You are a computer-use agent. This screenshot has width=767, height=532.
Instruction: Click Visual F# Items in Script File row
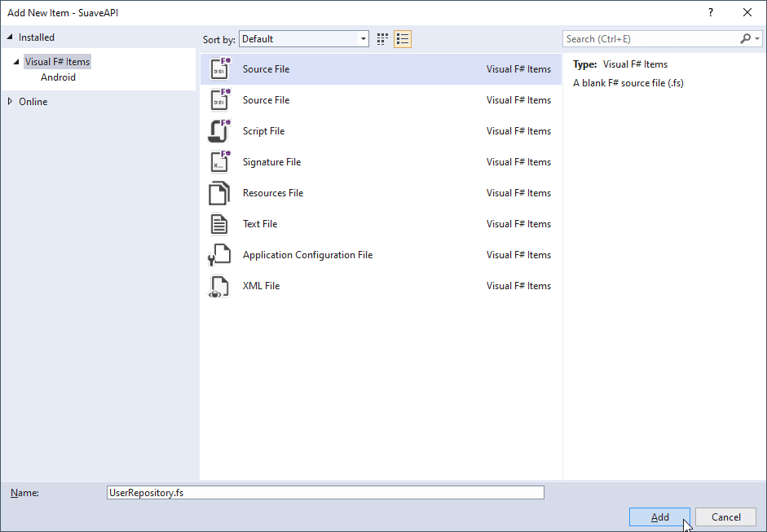518,131
